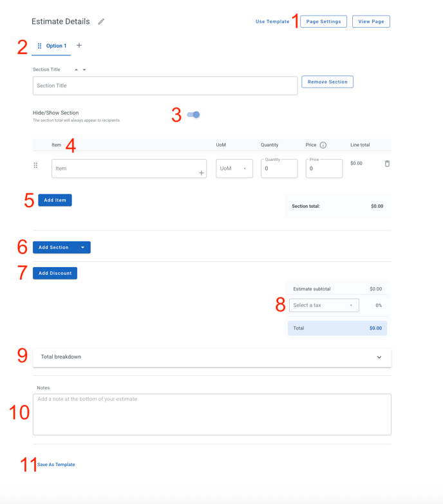Open the Select a tax dropdown
Screen dimensions: 443x504
coord(324,305)
